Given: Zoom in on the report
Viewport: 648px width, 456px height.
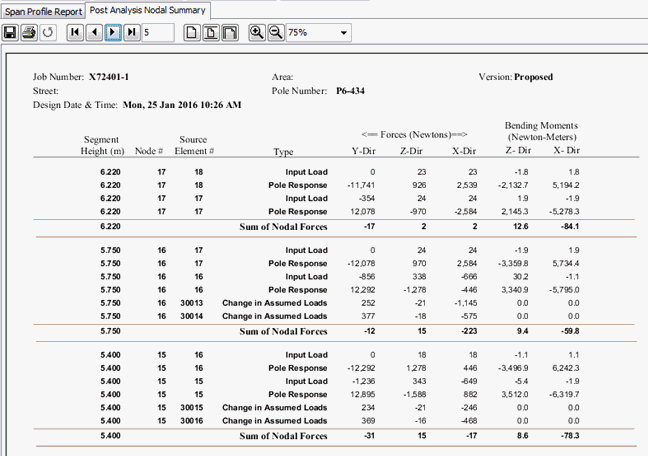Looking at the screenshot, I should click(x=257, y=32).
